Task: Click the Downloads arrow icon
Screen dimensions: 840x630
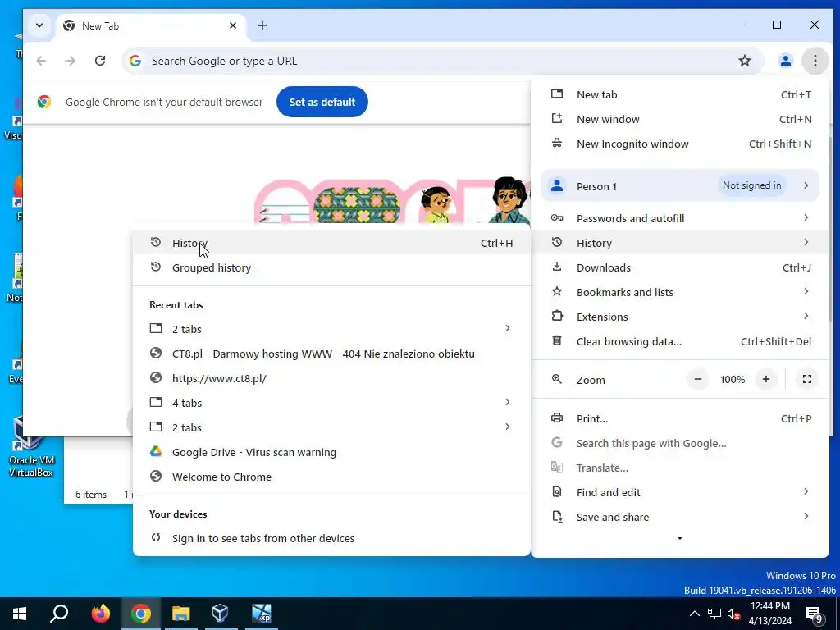Action: [x=557, y=267]
